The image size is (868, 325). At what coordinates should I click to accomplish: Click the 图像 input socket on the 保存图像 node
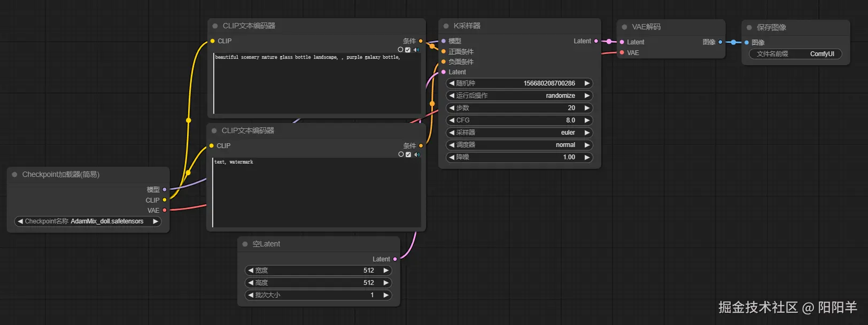[747, 42]
